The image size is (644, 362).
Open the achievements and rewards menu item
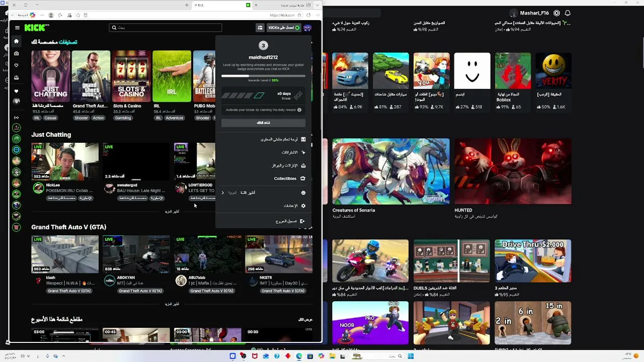(x=263, y=165)
